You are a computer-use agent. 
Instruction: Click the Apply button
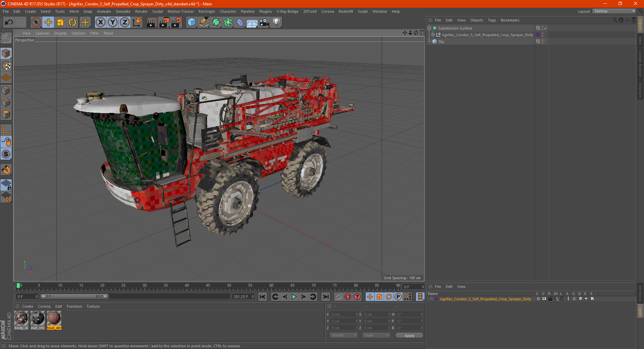409,336
